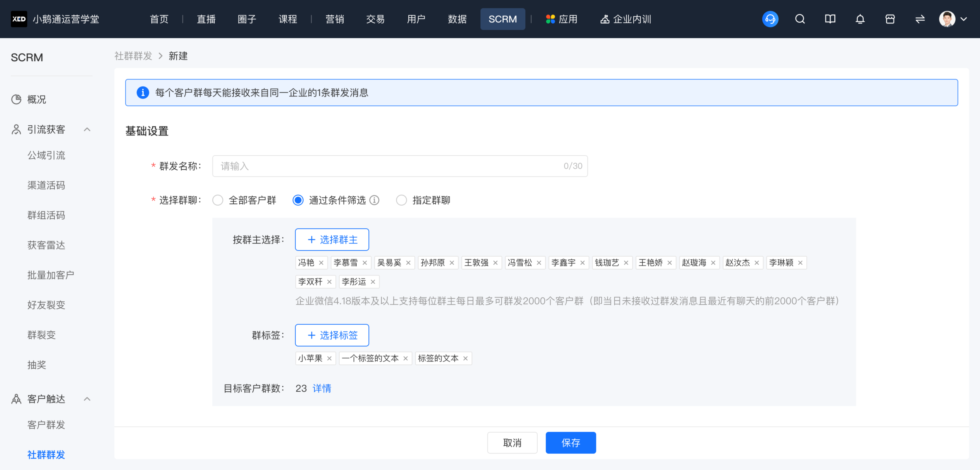
Task: Remove the 钱珈艺 group owner tag
Action: [x=626, y=263]
